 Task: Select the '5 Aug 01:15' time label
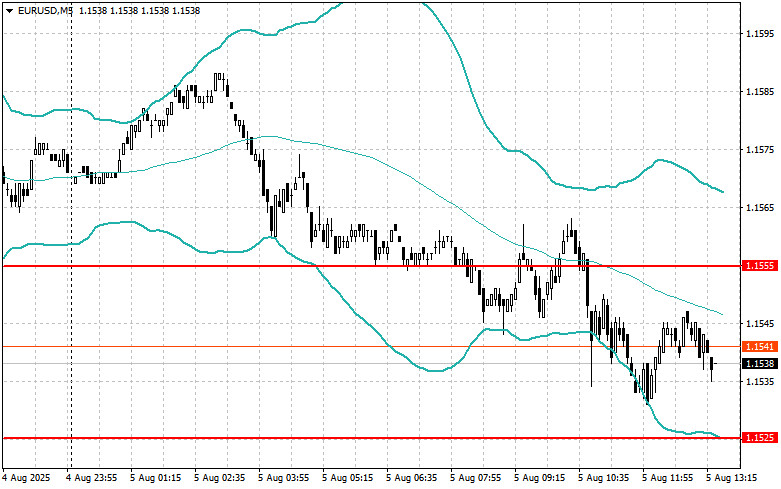(x=156, y=478)
